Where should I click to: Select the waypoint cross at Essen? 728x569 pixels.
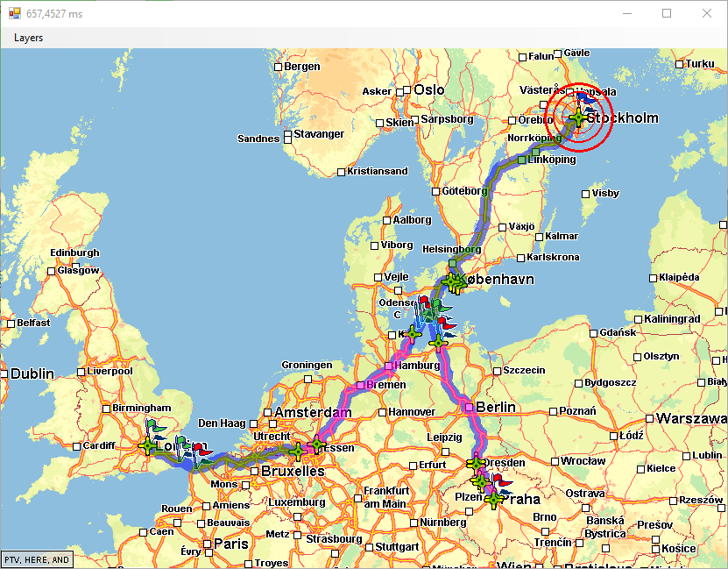pyautogui.click(x=316, y=445)
